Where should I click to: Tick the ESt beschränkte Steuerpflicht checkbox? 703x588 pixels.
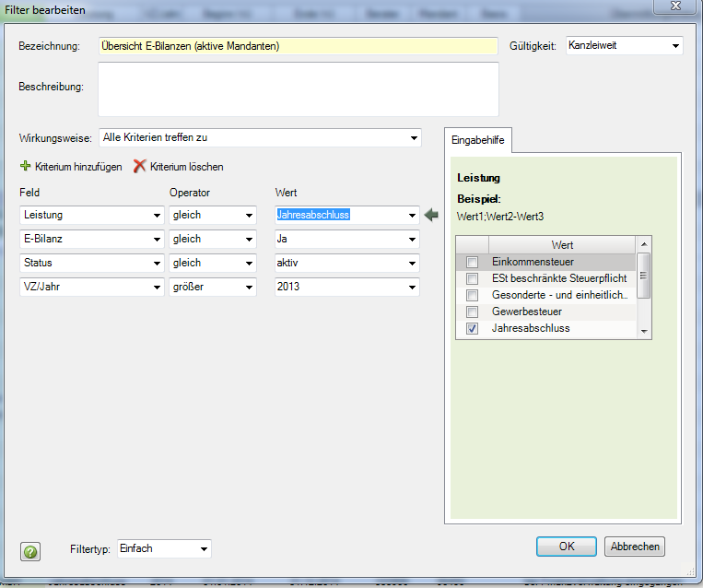pos(472,278)
